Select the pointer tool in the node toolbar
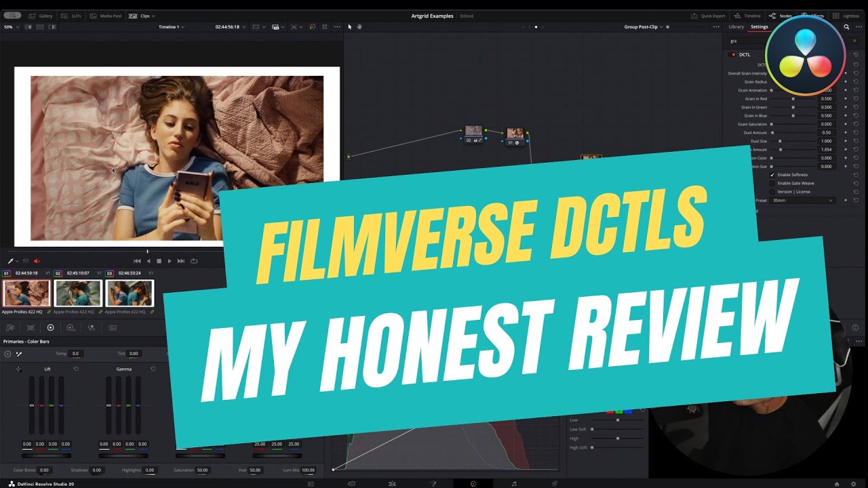The image size is (868, 488). [350, 27]
